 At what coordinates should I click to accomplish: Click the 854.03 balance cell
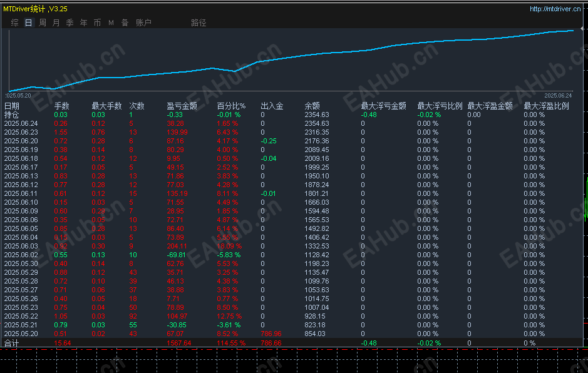tap(314, 334)
